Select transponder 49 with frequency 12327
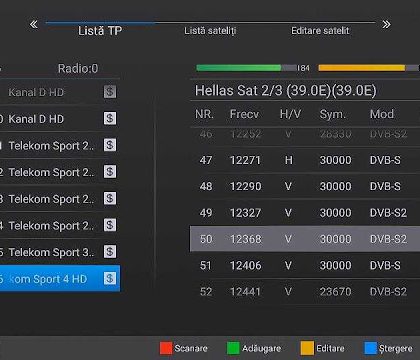 tap(305, 213)
